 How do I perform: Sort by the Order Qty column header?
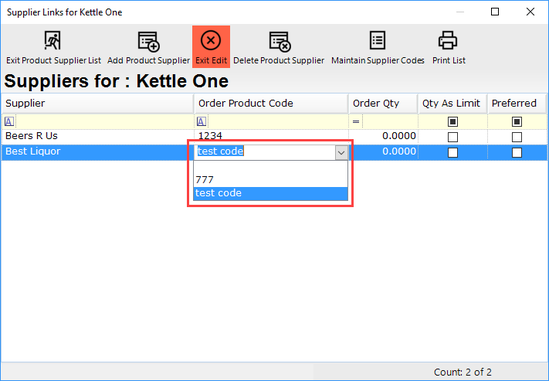pyautogui.click(x=383, y=103)
